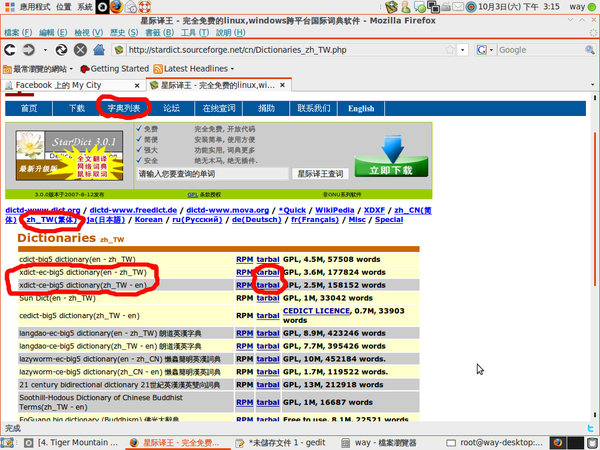Click the 首页 site navigation item
This screenshot has width=600, height=450.
point(29,108)
